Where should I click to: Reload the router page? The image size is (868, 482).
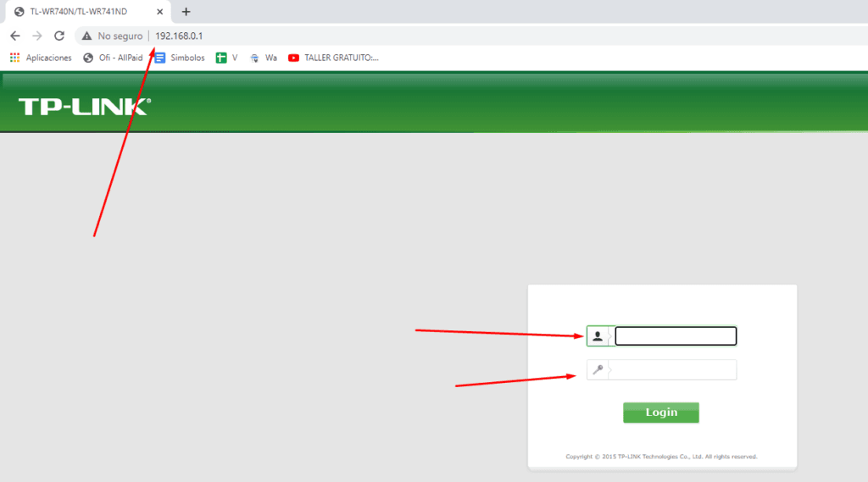pos(59,36)
